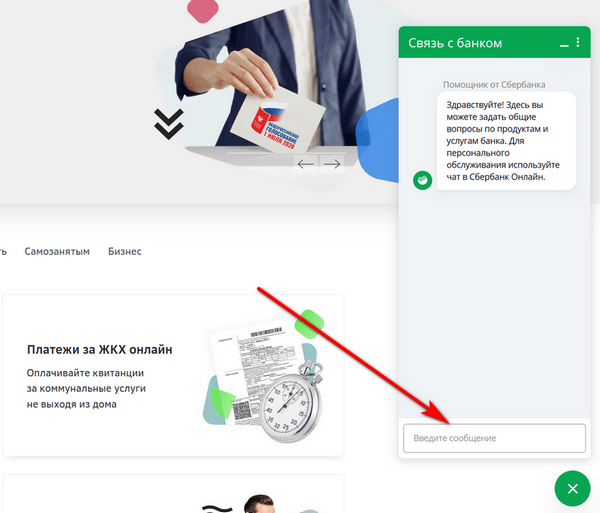The height and width of the screenshot is (513, 600).
Task: Click the green Sberbank assistant avatar
Action: (x=422, y=180)
